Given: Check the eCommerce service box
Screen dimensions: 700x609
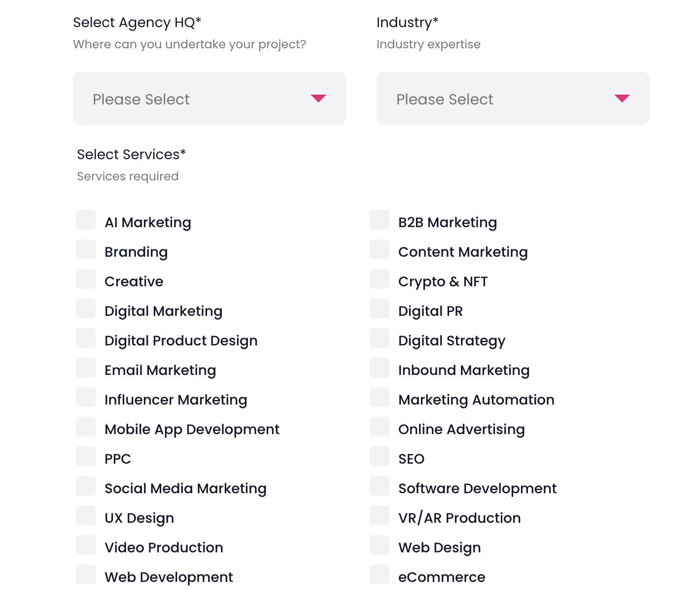Looking at the screenshot, I should [x=380, y=575].
